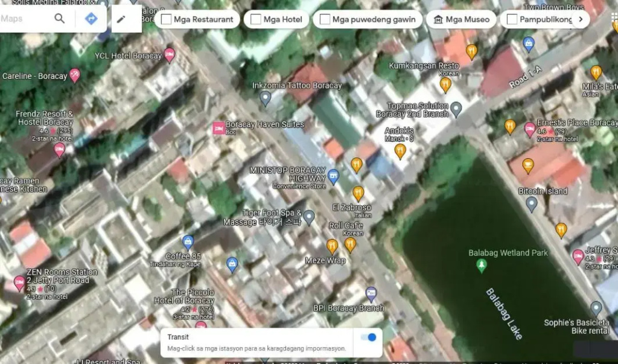Click MINISTOP BORACAY HIGHWAY store pin
Viewport: 618px width, 364px height.
point(333,176)
